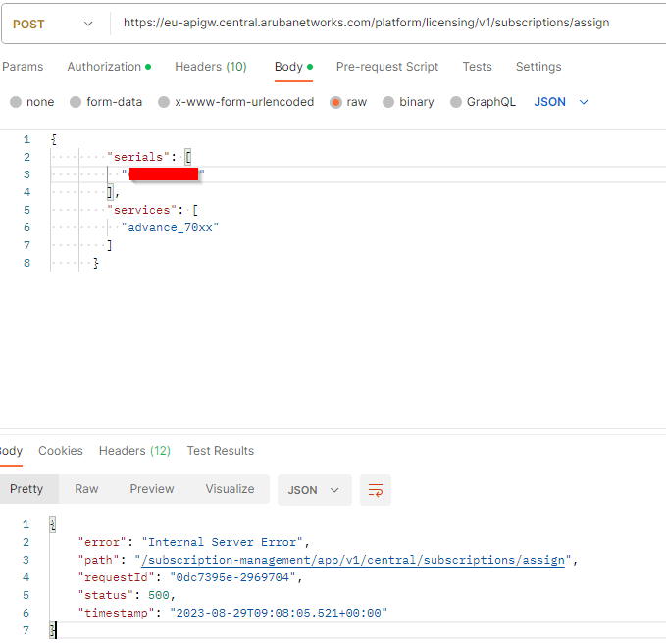The height and width of the screenshot is (644, 666).
Task: Open the request Headers (10) tab
Action: pos(211,67)
